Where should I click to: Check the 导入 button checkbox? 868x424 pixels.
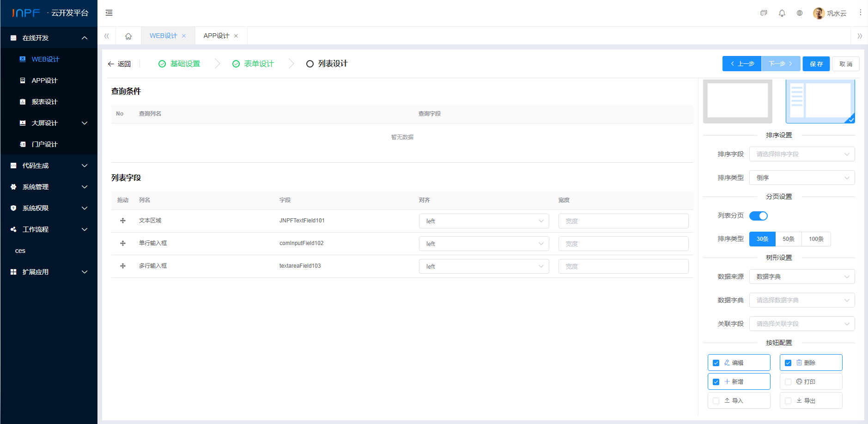point(716,401)
